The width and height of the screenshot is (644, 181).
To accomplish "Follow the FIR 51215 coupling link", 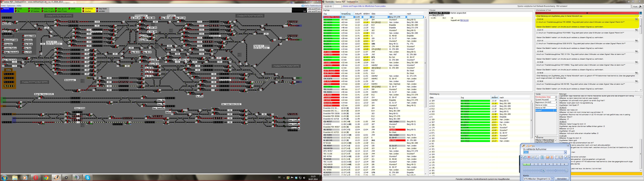I will [464, 20].
